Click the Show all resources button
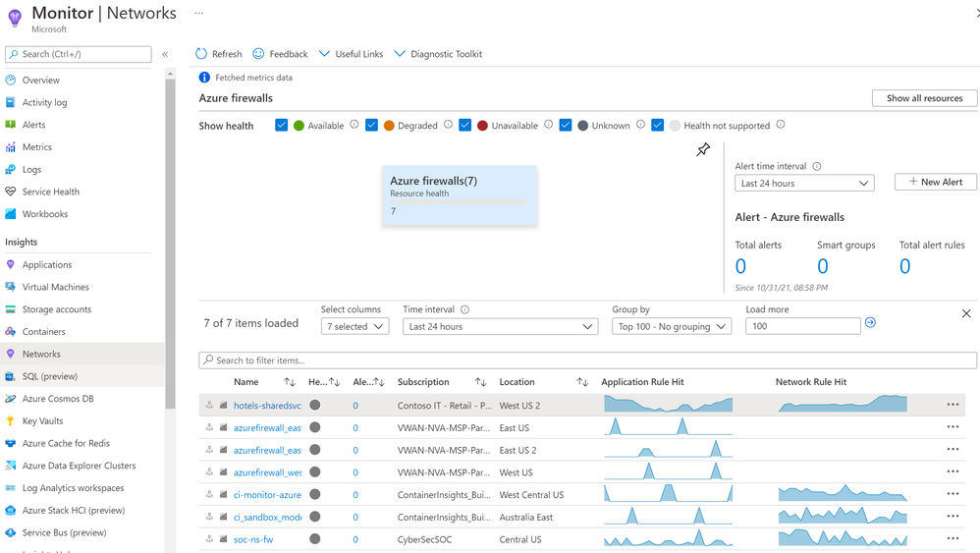This screenshot has width=980, height=553. pos(924,98)
